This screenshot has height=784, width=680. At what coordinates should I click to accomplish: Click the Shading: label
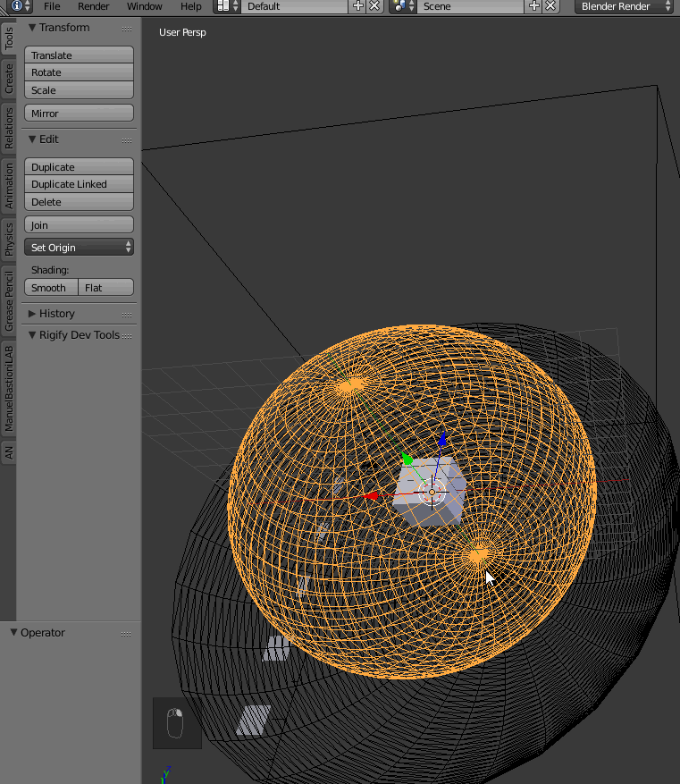[50, 270]
